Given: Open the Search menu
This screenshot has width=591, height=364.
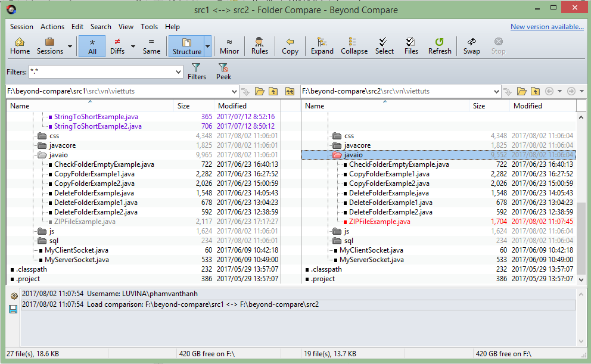Looking at the screenshot, I should (x=101, y=27).
